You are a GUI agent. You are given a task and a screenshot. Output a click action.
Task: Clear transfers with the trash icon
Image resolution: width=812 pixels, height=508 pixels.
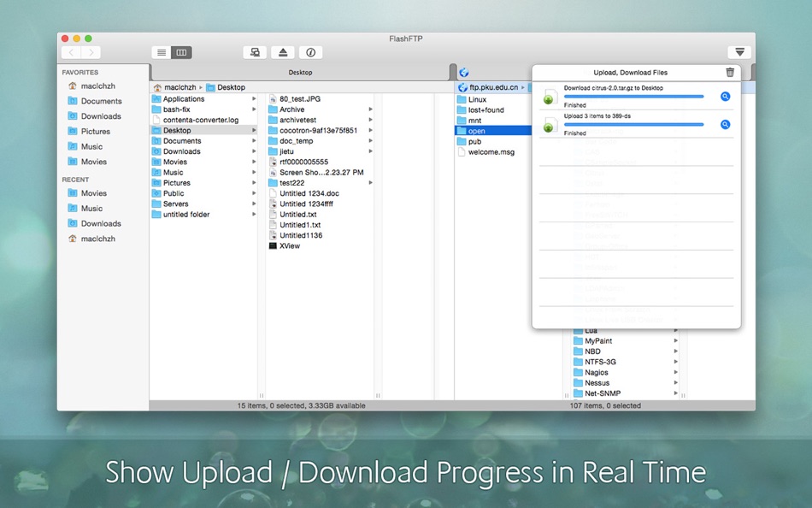tap(730, 73)
